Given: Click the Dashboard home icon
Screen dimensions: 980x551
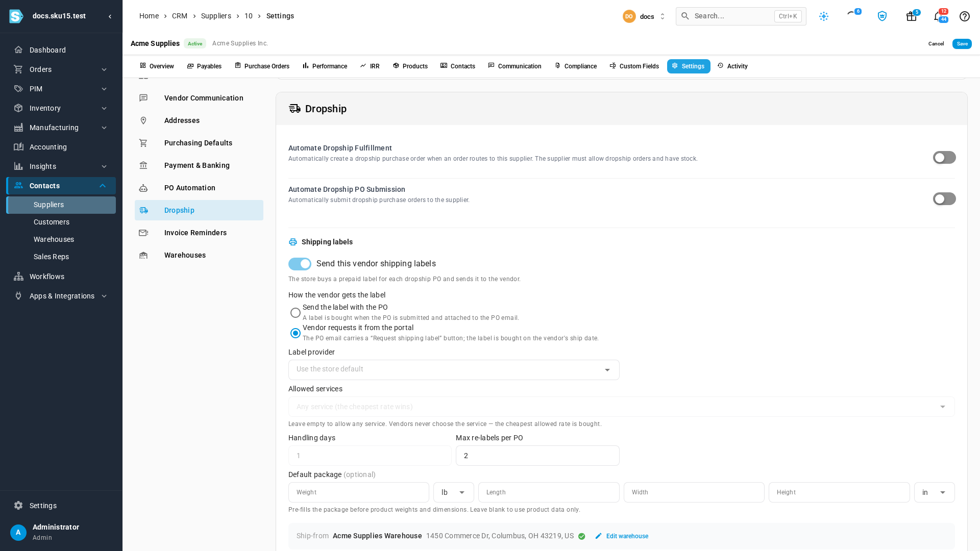Looking at the screenshot, I should pos(18,50).
